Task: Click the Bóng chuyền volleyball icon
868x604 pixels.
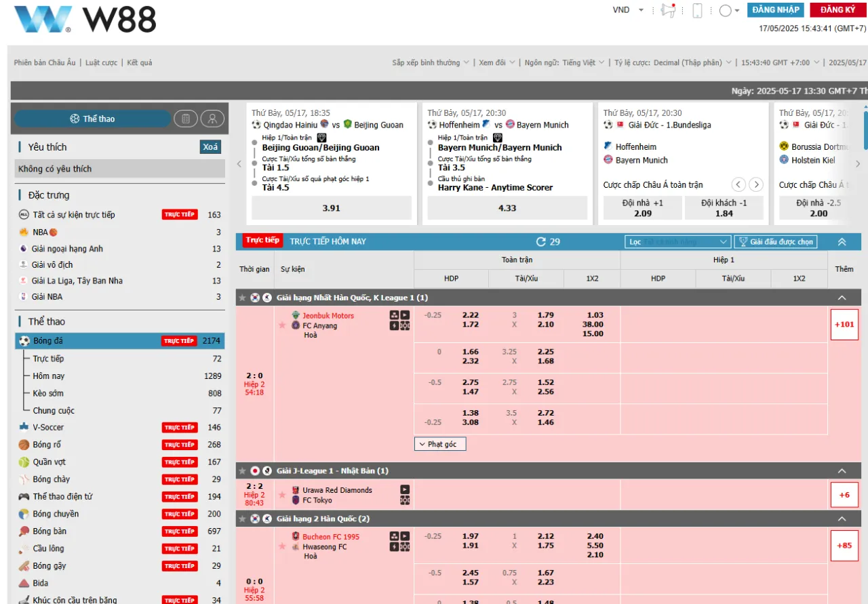Action: 24,514
